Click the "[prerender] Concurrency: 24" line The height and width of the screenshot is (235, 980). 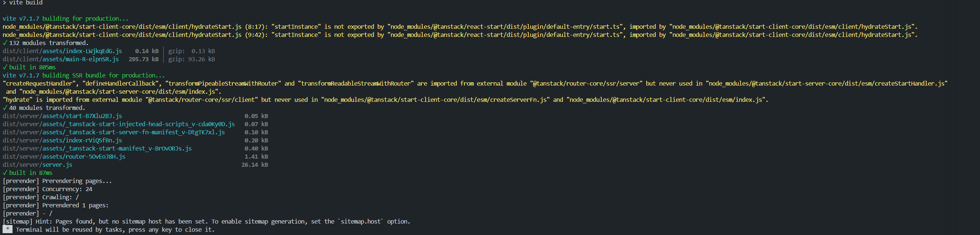click(48, 189)
